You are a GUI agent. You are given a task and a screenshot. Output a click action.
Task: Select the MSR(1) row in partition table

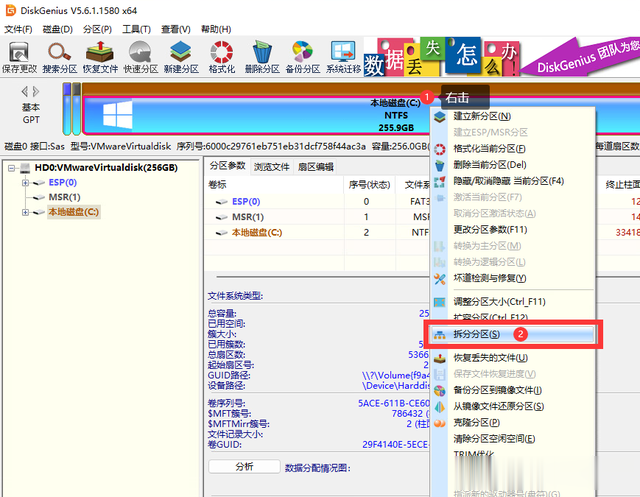click(x=318, y=217)
